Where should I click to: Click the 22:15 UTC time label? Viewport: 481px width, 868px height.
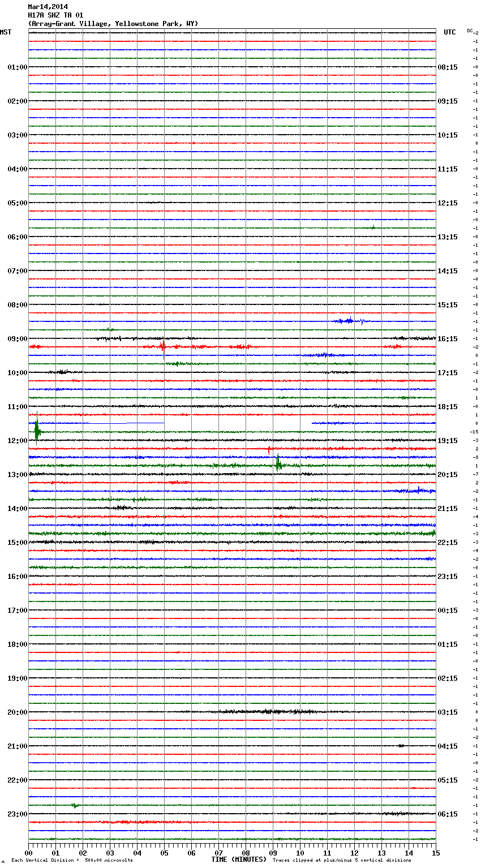point(448,543)
